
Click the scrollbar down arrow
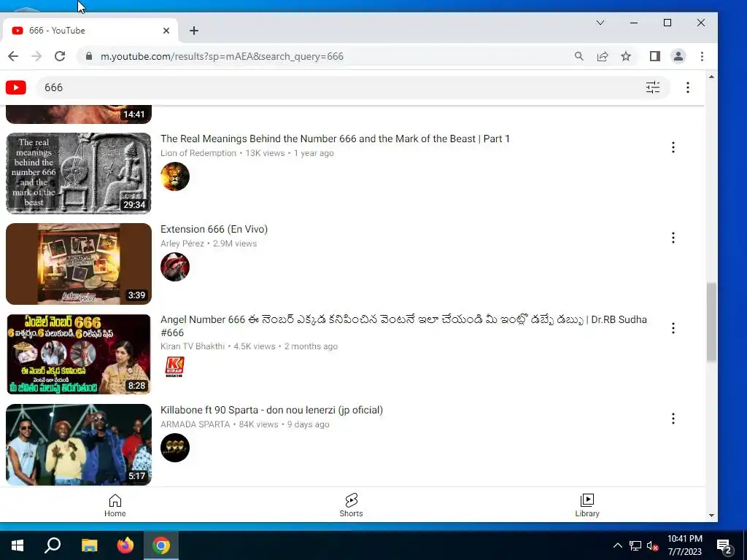[x=711, y=516]
